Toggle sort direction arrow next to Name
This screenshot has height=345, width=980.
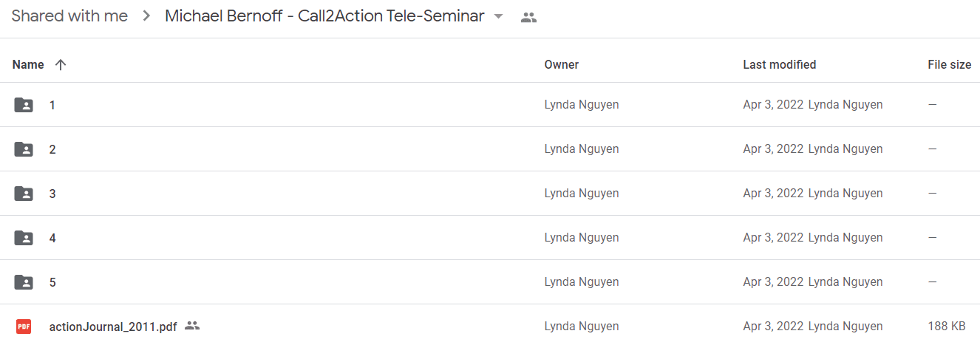pos(61,64)
